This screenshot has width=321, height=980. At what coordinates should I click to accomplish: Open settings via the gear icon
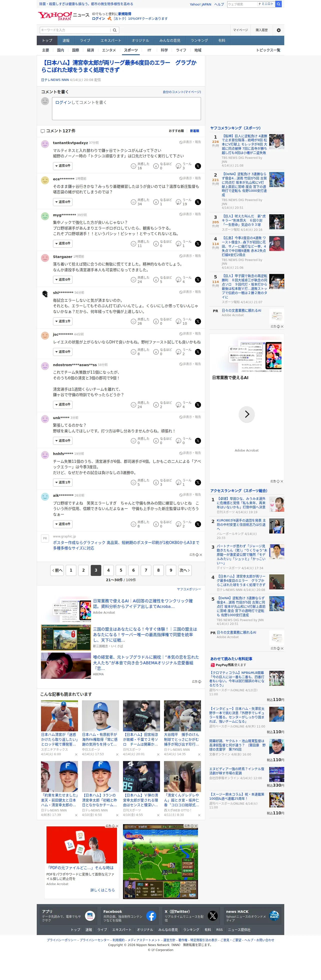[278, 30]
